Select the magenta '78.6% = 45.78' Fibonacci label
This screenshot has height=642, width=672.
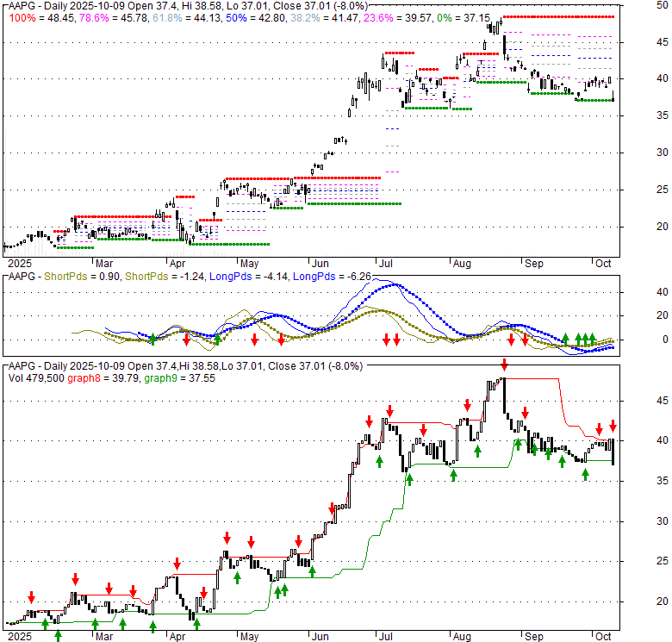pyautogui.click(x=113, y=18)
